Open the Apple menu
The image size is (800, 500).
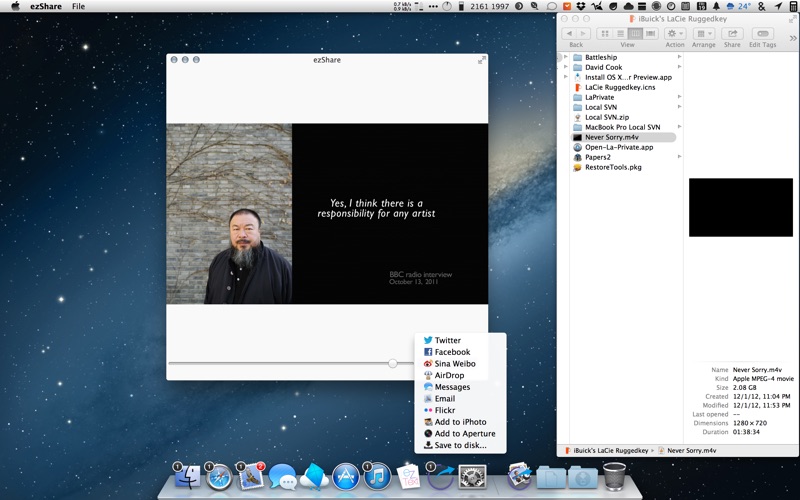15,6
